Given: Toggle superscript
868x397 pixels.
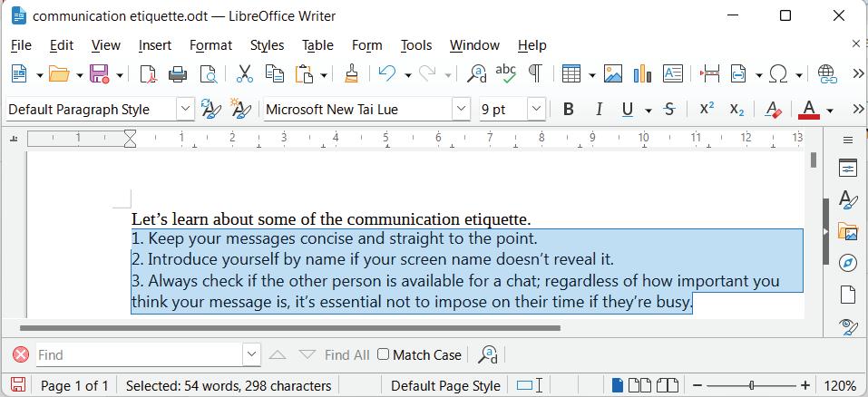Looking at the screenshot, I should 707,109.
